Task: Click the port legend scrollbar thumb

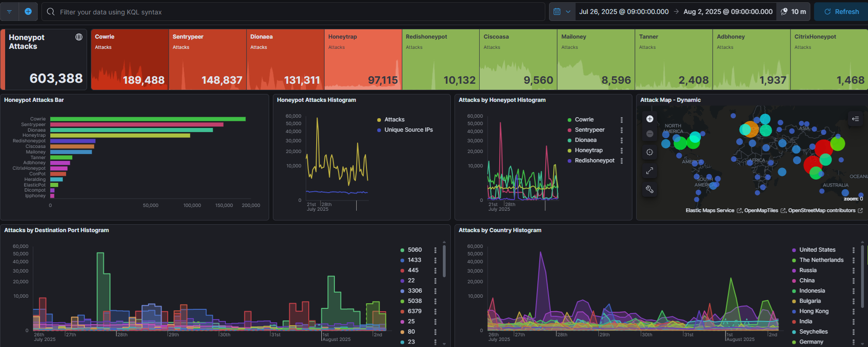Action: (x=444, y=261)
